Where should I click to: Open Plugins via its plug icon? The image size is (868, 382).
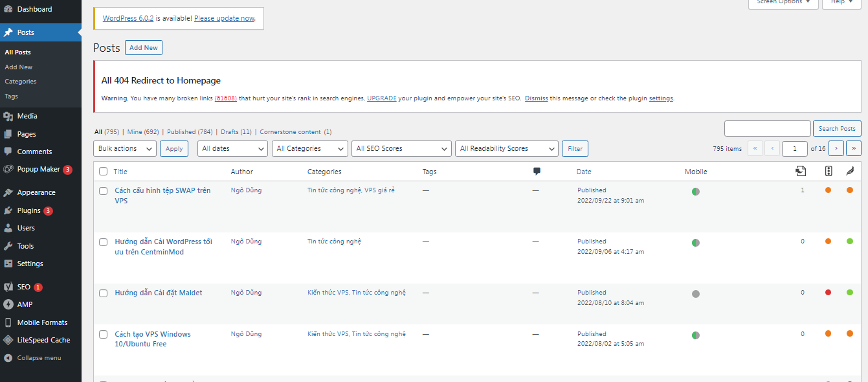(8, 210)
